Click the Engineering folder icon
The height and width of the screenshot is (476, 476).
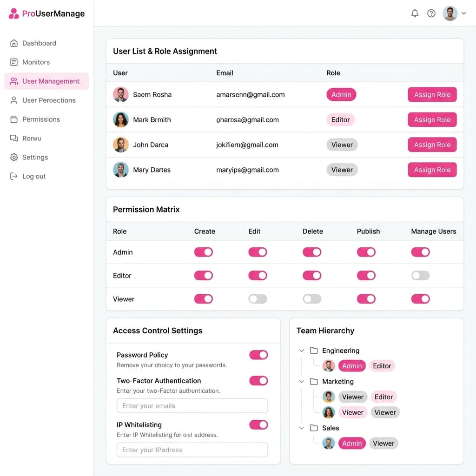[x=314, y=350]
